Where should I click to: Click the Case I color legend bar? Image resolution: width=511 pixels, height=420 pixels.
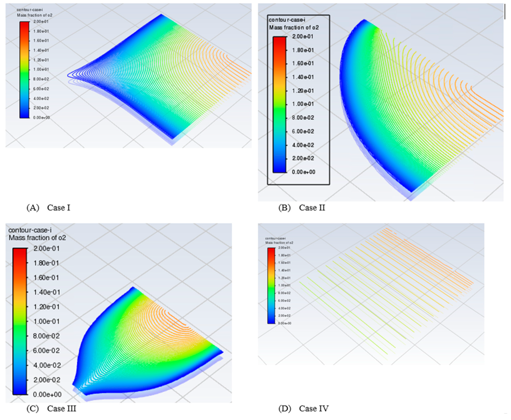24,70
